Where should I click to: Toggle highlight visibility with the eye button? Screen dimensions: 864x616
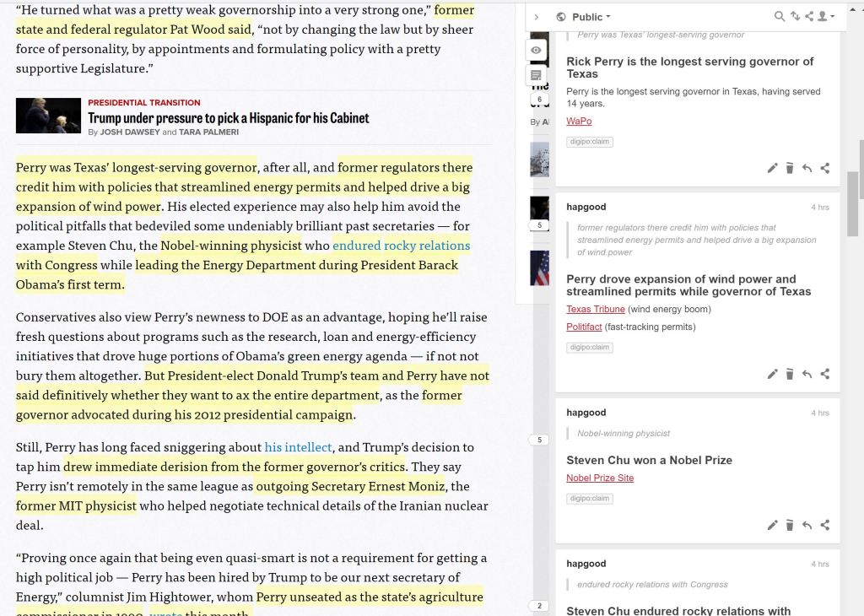click(536, 51)
